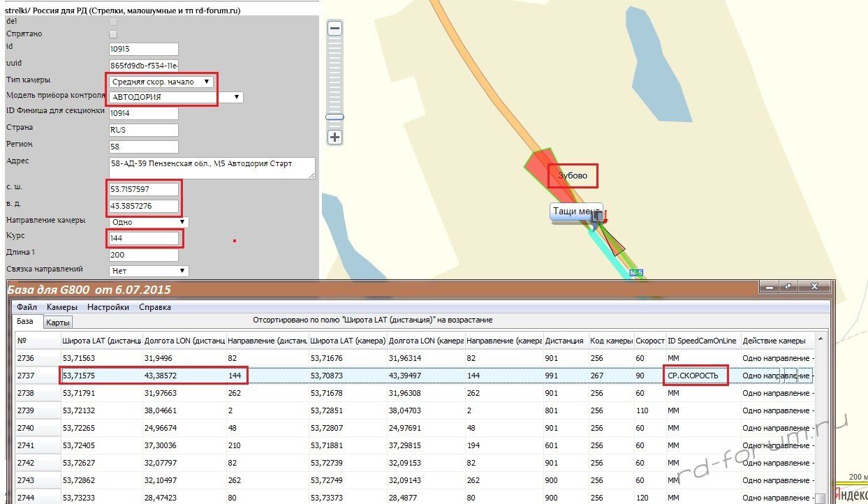This screenshot has width=868, height=504.
Task: Zoom in the map with plus button
Action: 334,137
